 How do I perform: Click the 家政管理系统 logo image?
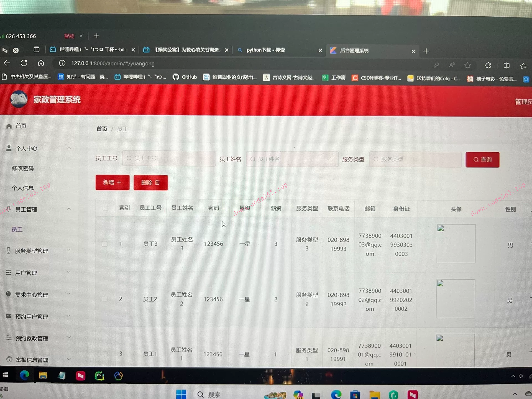(x=18, y=99)
